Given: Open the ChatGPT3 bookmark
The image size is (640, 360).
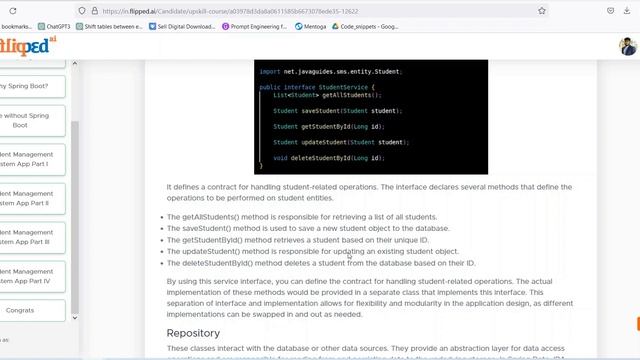Looking at the screenshot, I should pos(54,27).
